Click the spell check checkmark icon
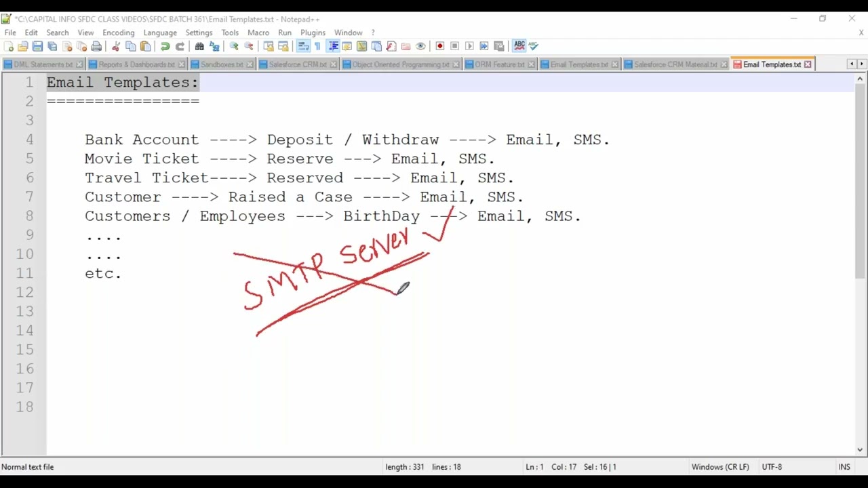 534,46
